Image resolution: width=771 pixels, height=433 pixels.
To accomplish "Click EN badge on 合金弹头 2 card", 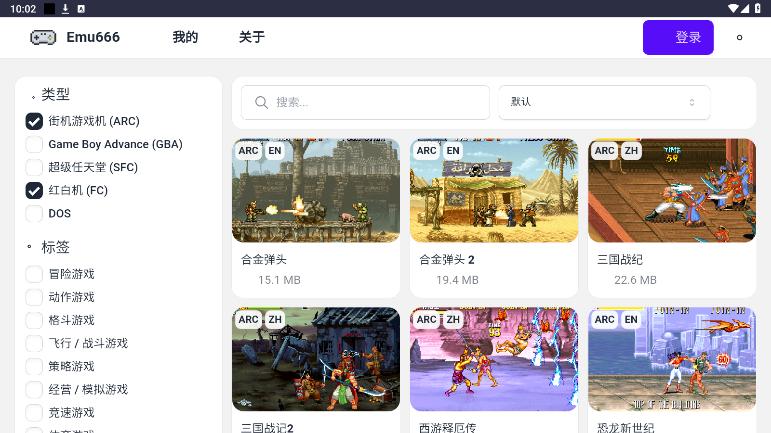I will pos(453,151).
